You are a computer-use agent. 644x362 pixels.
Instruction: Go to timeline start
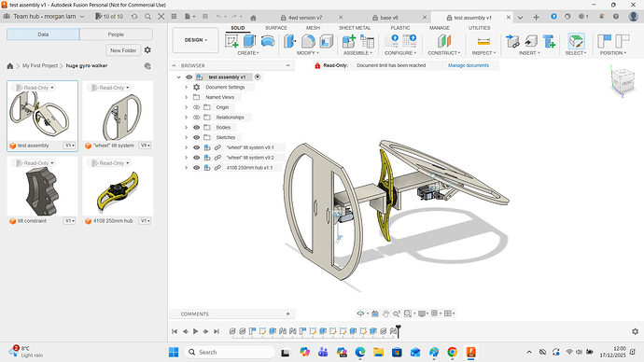coord(175,331)
